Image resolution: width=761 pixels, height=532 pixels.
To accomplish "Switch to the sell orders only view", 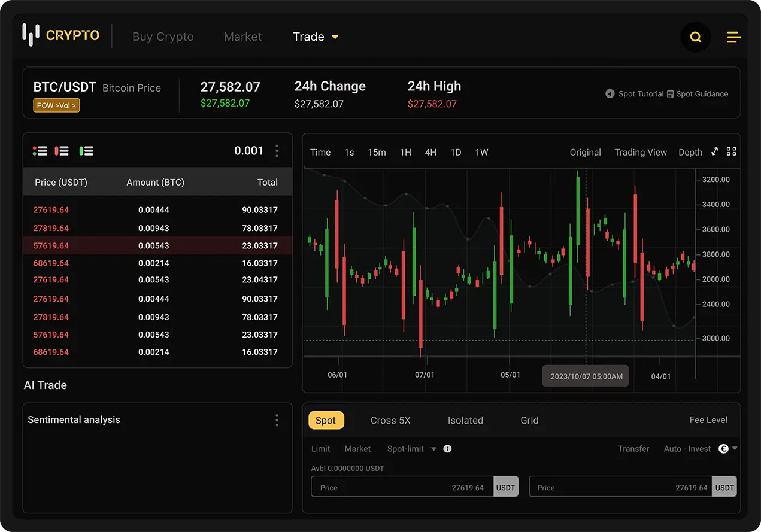I will pos(62,150).
